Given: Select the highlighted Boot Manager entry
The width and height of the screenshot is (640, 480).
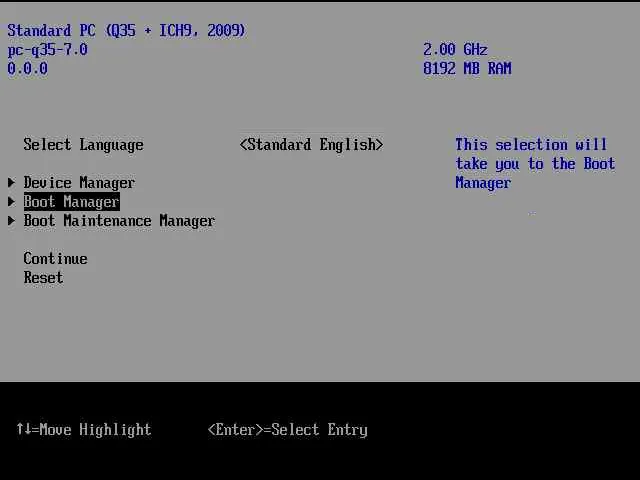Looking at the screenshot, I should (x=71, y=202).
